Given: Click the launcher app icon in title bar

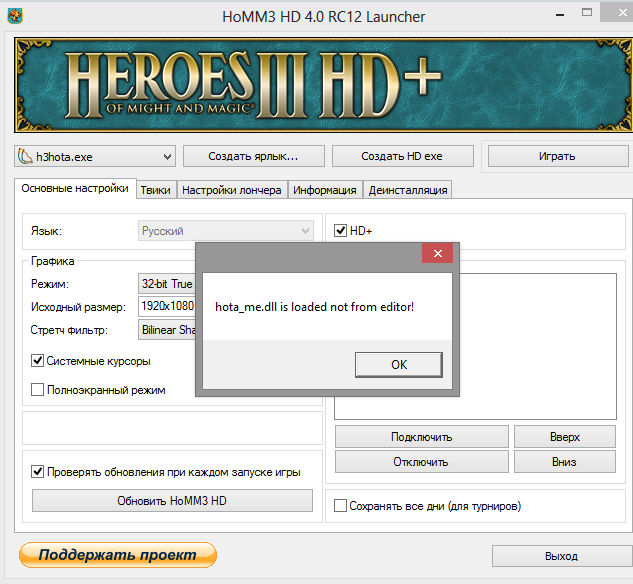Looking at the screenshot, I should 15,16.
